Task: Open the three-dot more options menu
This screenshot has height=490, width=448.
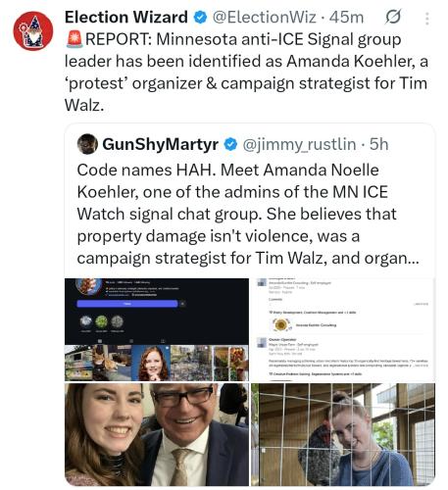Action: tap(427, 19)
